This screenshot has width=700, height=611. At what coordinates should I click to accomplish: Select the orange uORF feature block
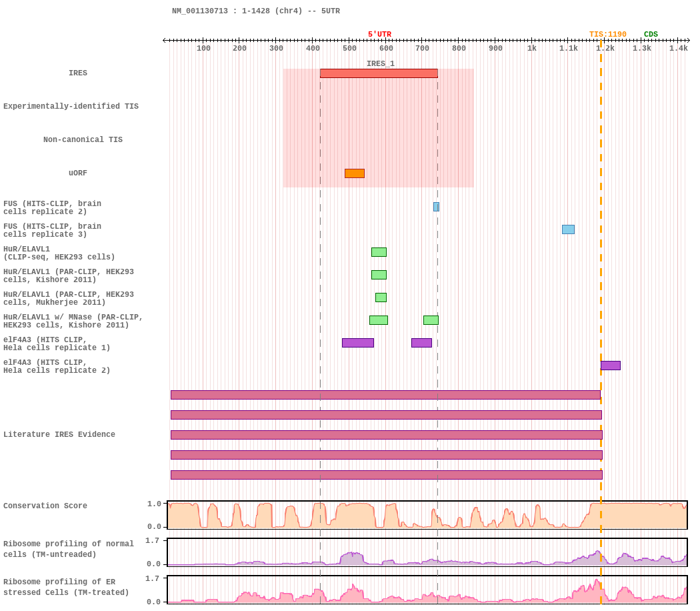[355, 173]
